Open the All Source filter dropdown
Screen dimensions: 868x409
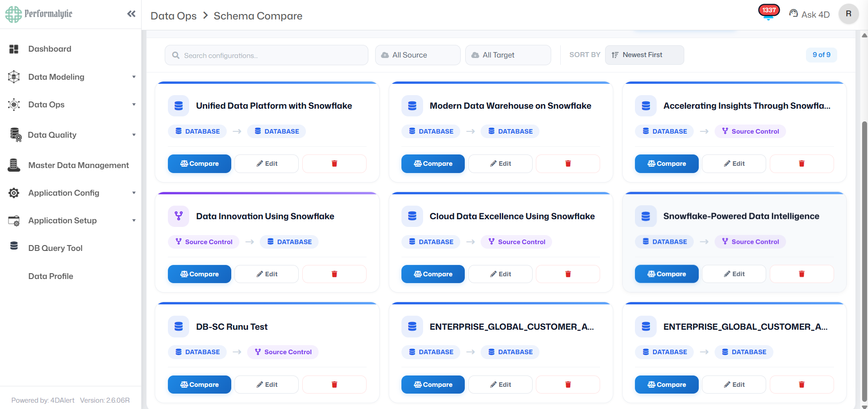[x=418, y=55]
